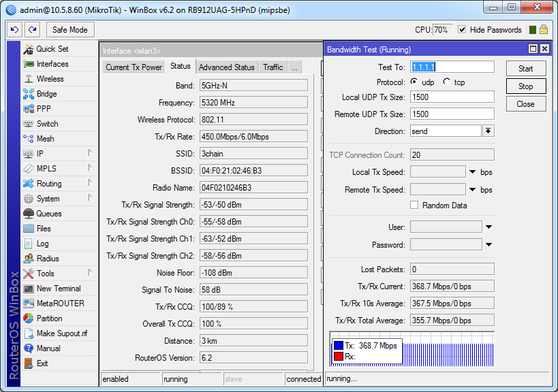Viewport: 558px width, 392px height.
Task: Open Quick Set from the sidebar
Action: pos(59,49)
